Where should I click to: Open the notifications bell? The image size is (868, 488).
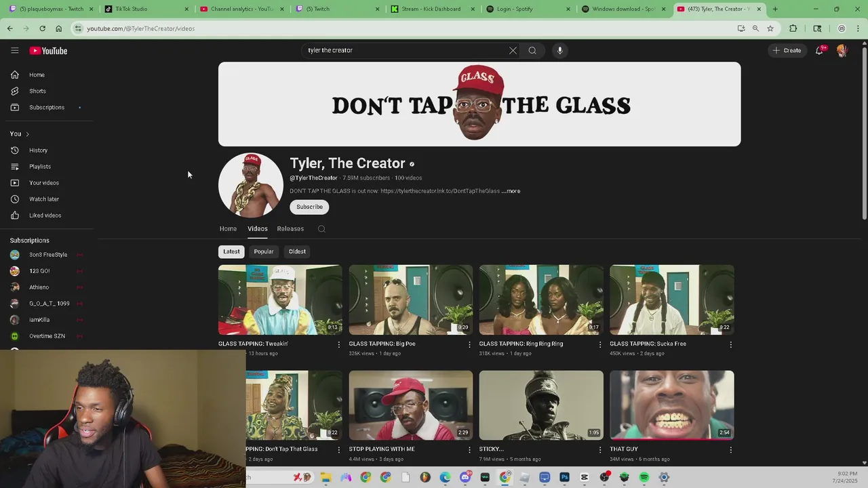[x=819, y=50]
